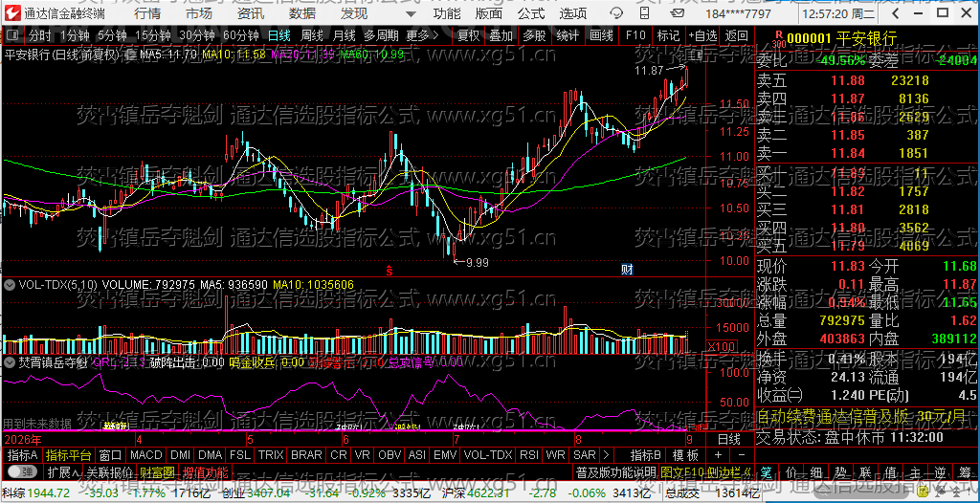This screenshot has width=980, height=503.
Task: Open the 日线 period selector at timeline end
Action: (727, 438)
